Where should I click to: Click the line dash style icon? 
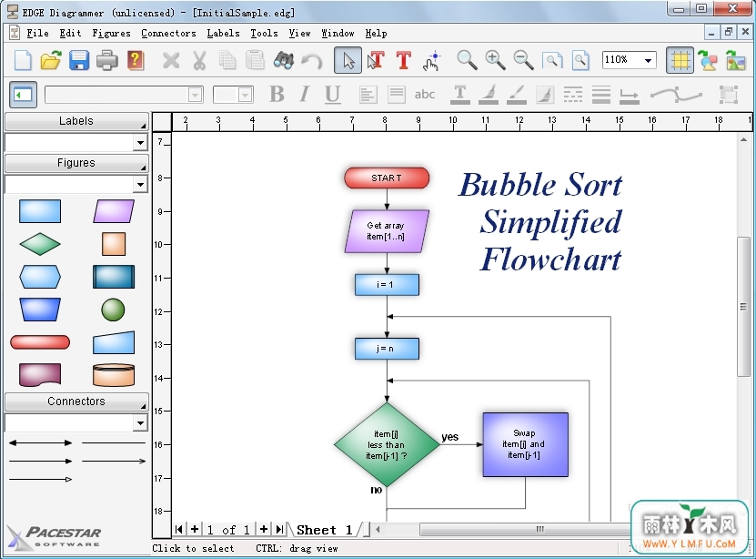pos(573,95)
